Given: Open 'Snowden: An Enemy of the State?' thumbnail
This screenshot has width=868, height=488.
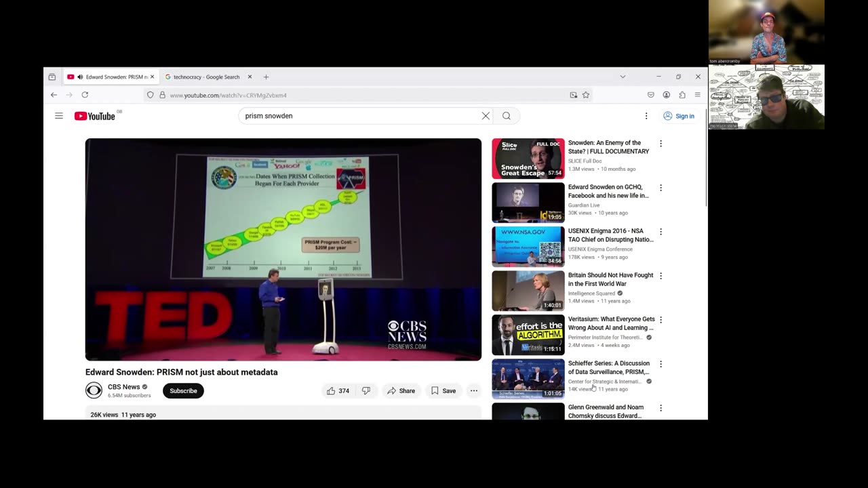Looking at the screenshot, I should coord(528,159).
